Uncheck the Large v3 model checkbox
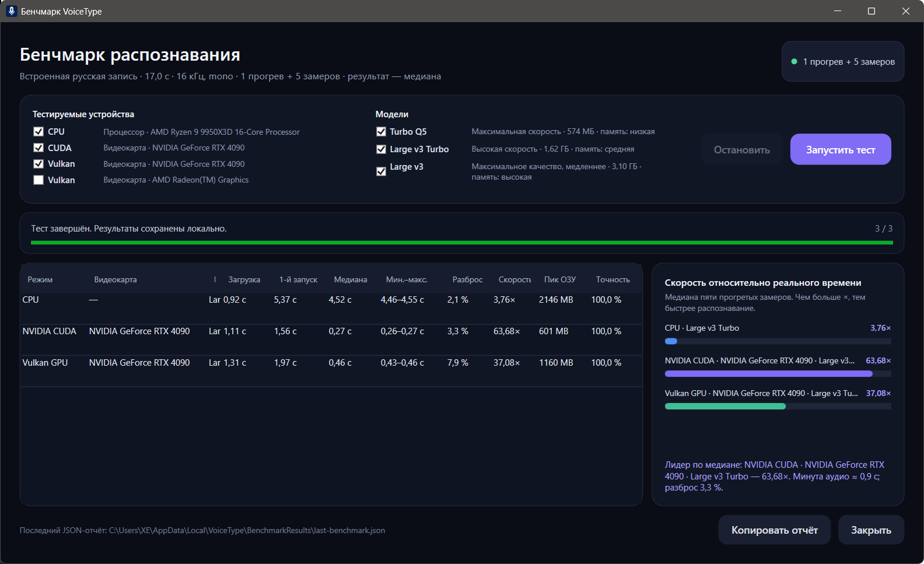The height and width of the screenshot is (564, 924). (381, 171)
